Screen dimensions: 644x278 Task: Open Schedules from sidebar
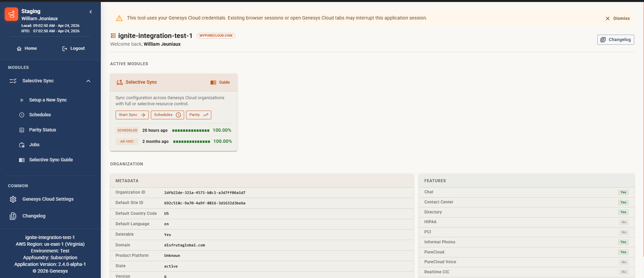coord(40,115)
